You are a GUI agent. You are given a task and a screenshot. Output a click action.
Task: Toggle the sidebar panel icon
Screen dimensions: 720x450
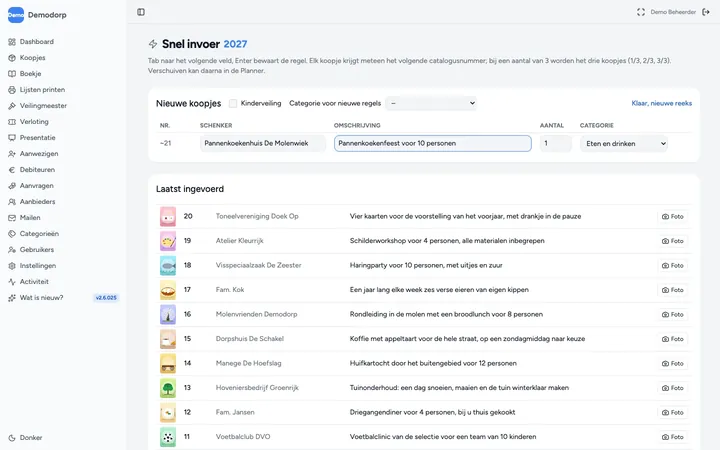pyautogui.click(x=141, y=12)
